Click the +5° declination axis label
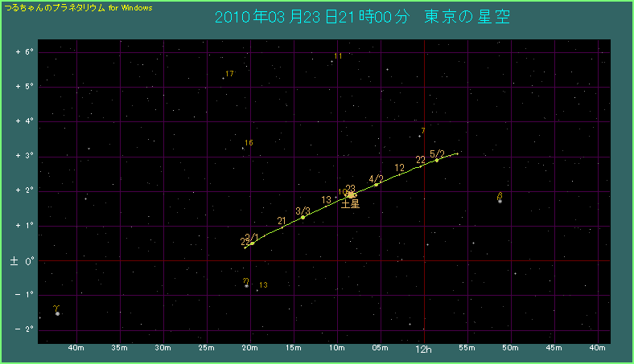 point(23,87)
